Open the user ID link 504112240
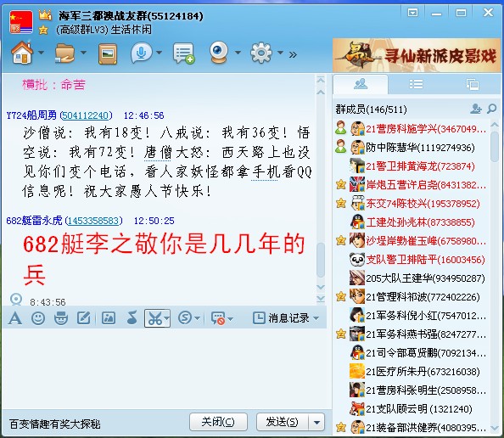 coord(86,115)
